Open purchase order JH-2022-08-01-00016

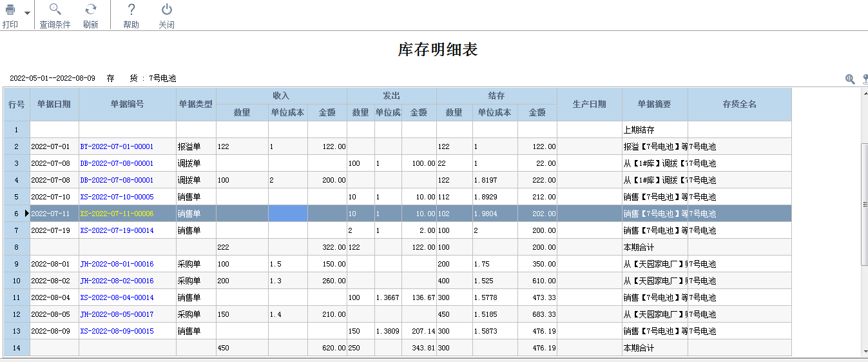click(117, 265)
